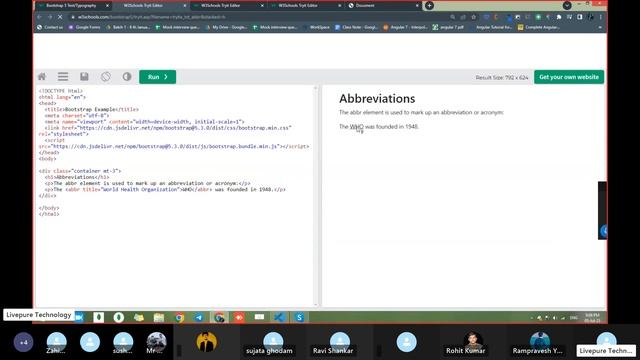This screenshot has height=360, width=640.
Task: Open the Chrome side panel icon
Action: (580, 17)
